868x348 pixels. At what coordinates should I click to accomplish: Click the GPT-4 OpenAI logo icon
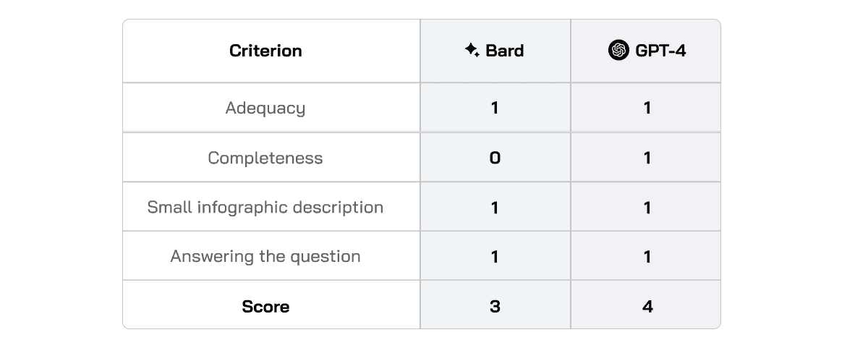pyautogui.click(x=618, y=51)
